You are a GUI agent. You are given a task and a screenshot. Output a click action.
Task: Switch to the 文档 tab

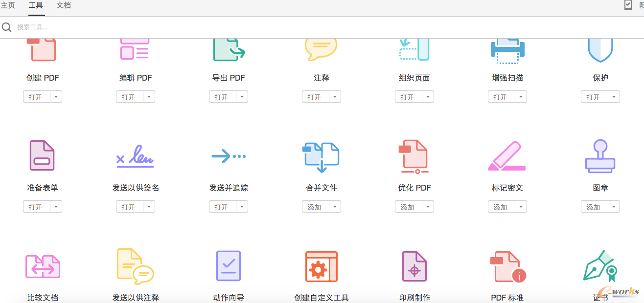tap(64, 5)
